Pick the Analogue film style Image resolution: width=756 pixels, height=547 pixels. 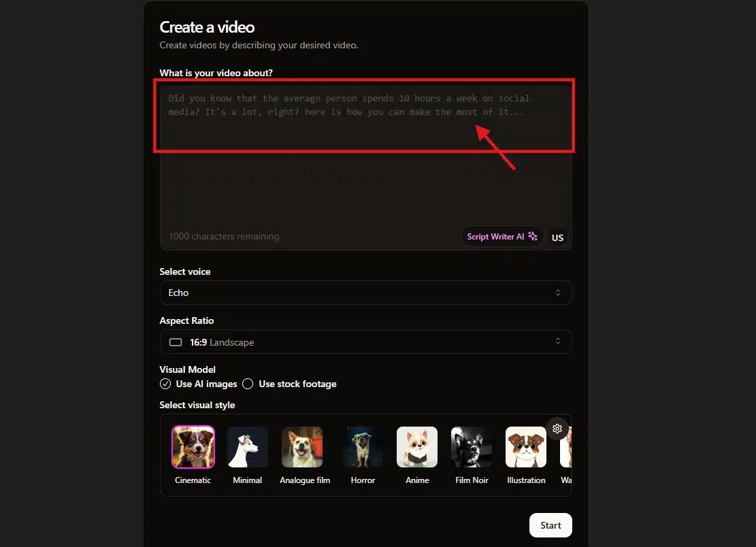[302, 447]
